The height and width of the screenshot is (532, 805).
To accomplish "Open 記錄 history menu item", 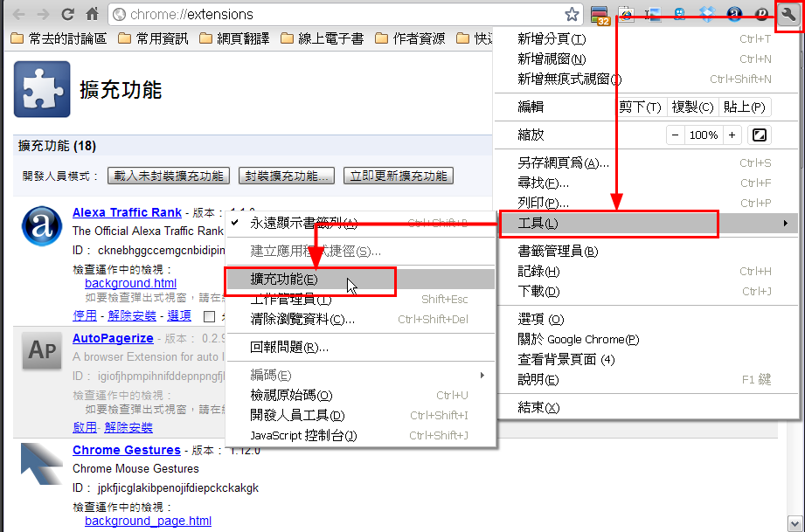I will [648, 272].
